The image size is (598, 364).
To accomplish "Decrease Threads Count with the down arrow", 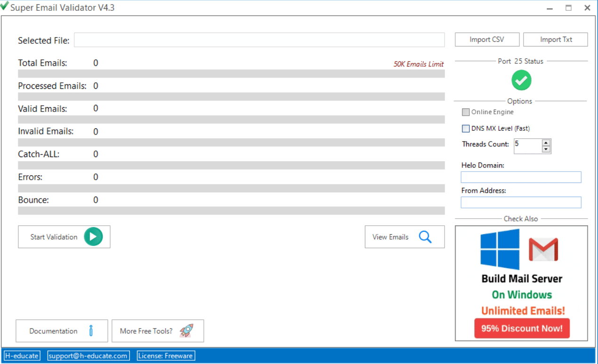I will [546, 149].
